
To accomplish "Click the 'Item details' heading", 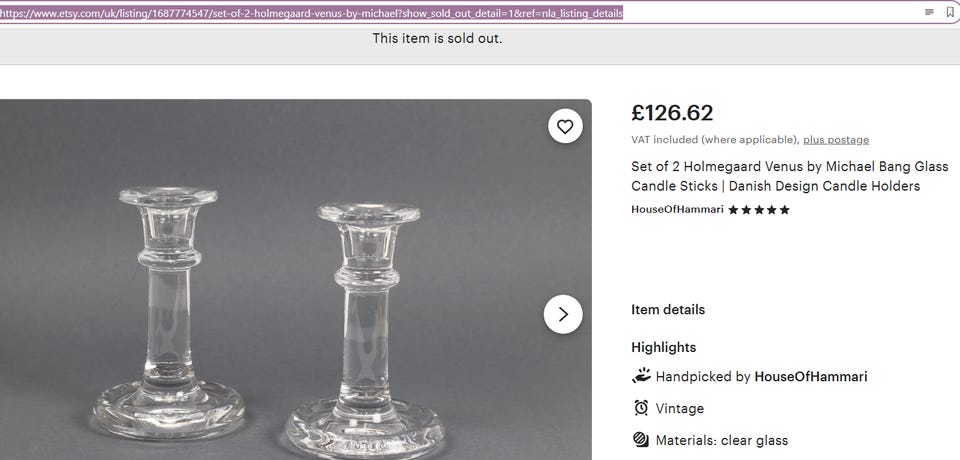I will pyautogui.click(x=668, y=310).
